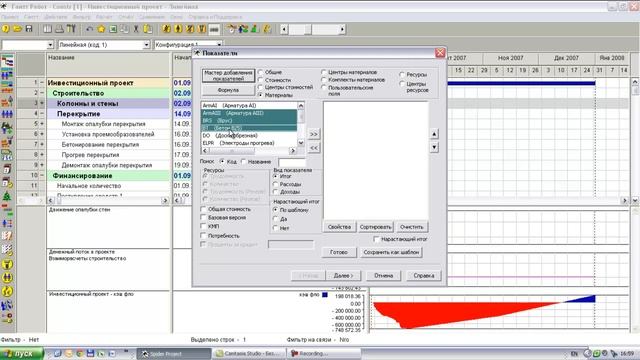Copy using the double-page toolbar icon
The image size is (640, 360).
124,29
